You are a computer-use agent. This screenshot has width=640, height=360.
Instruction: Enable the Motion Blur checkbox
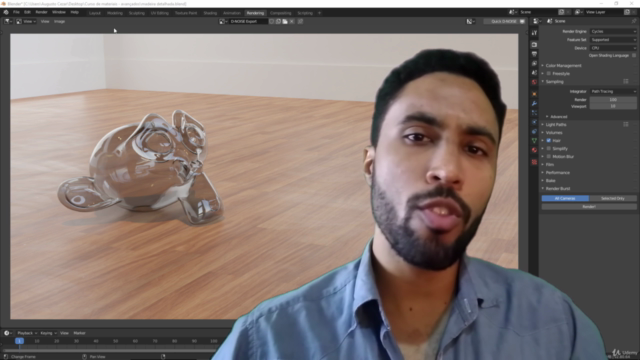click(549, 156)
